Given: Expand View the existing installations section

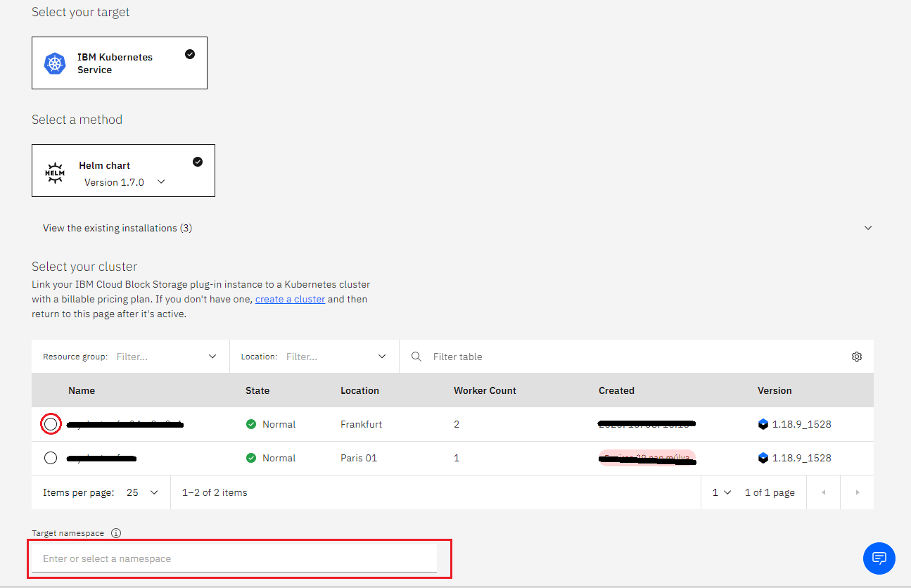Looking at the screenshot, I should pyautogui.click(x=867, y=228).
